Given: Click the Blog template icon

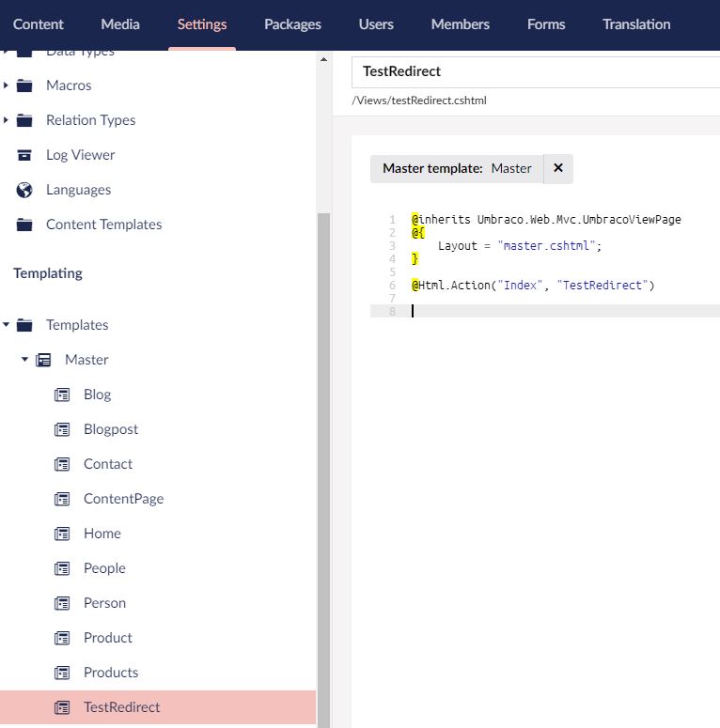Looking at the screenshot, I should 62,395.
